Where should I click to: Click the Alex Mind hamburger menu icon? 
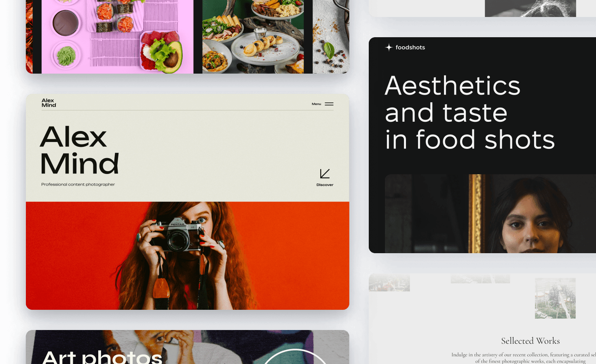click(329, 104)
